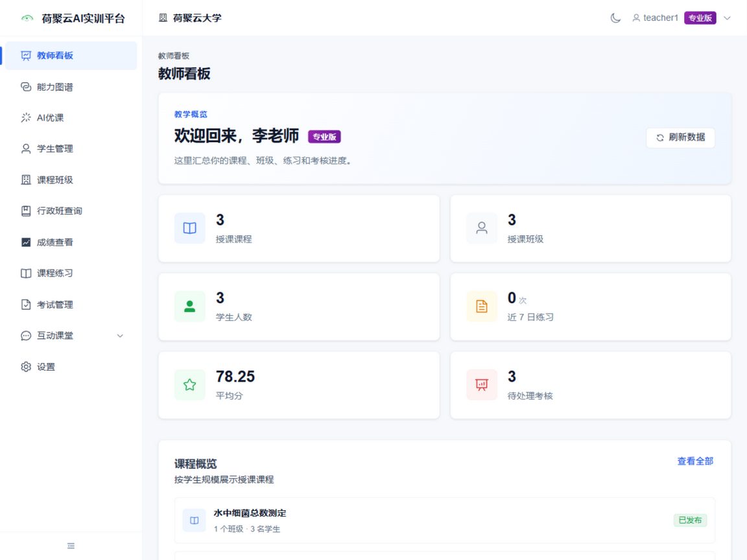
Task: Click the AI优课 sparkle icon
Action: [26, 117]
